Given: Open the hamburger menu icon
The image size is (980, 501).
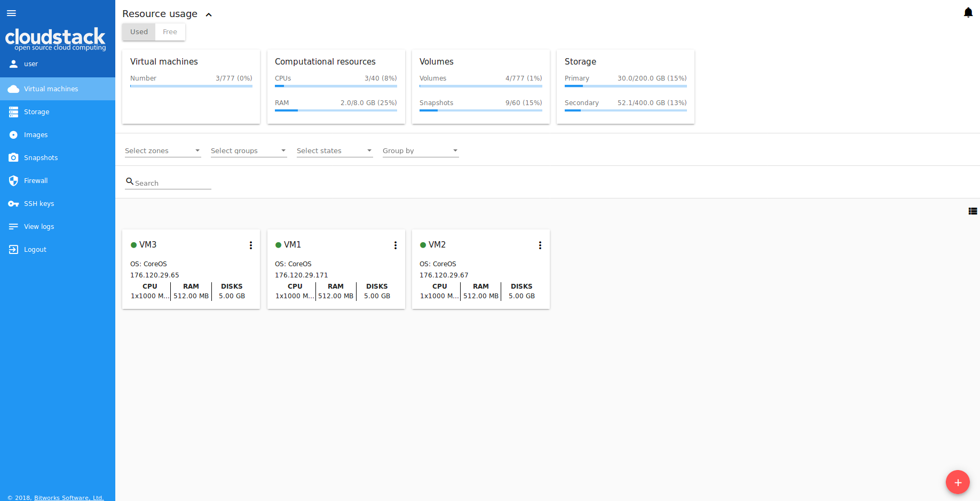Looking at the screenshot, I should [11, 13].
